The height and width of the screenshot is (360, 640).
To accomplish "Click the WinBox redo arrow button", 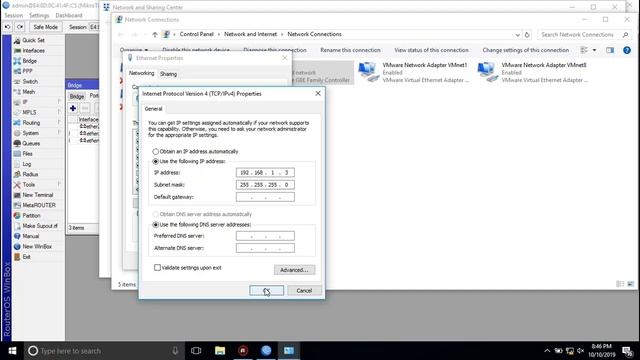I will (20, 27).
